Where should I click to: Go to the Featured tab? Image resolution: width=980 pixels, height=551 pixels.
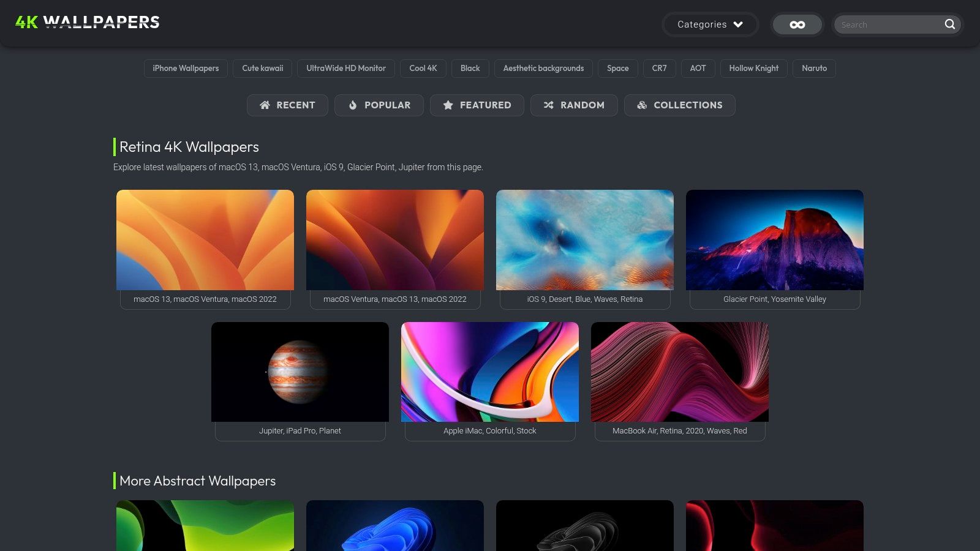click(477, 105)
